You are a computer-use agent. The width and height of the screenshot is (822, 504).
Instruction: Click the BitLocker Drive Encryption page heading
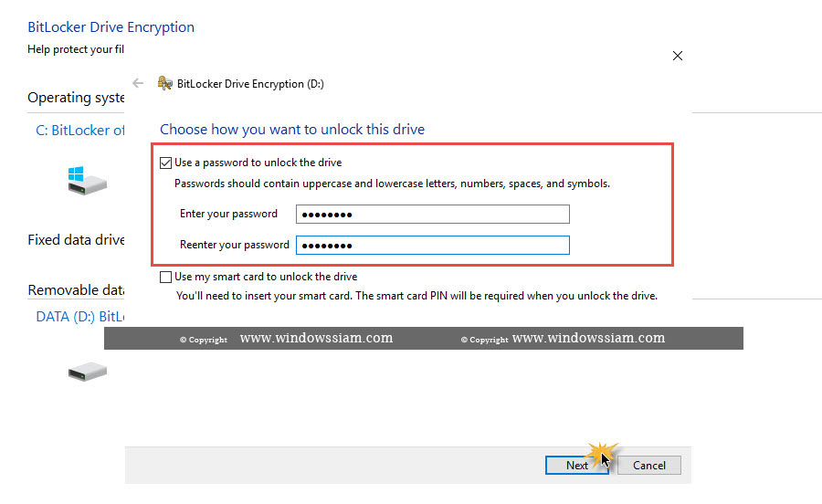(x=111, y=27)
